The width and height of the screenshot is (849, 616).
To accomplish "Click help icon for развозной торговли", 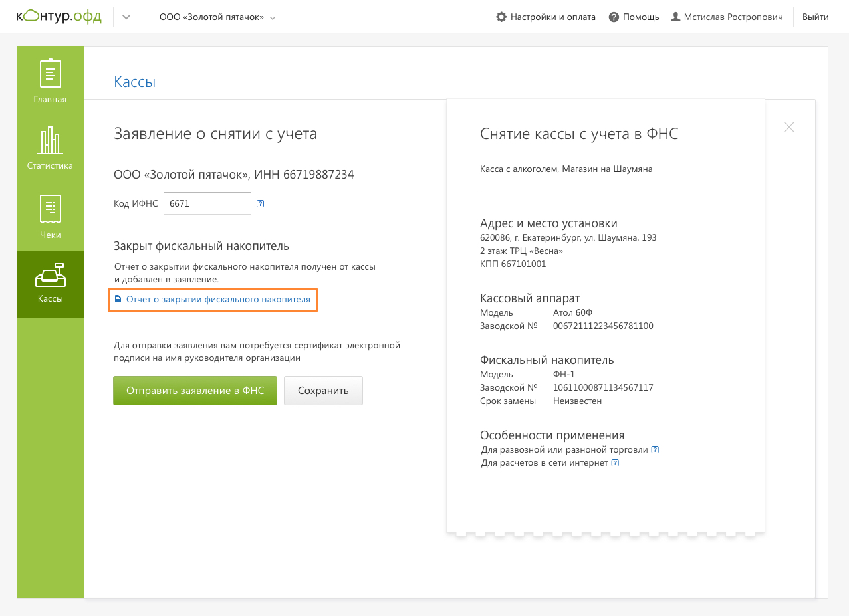I will [655, 450].
